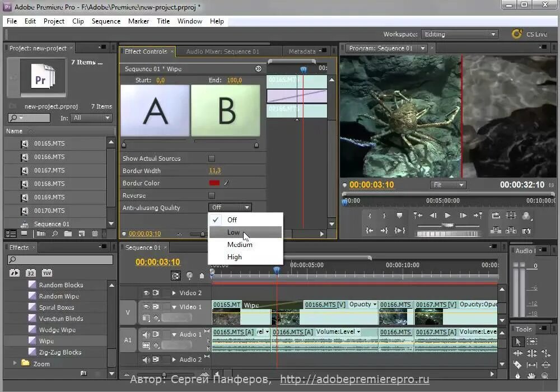Click the jog wheel in Program monitor
This screenshot has height=392, width=560.
(447, 234)
